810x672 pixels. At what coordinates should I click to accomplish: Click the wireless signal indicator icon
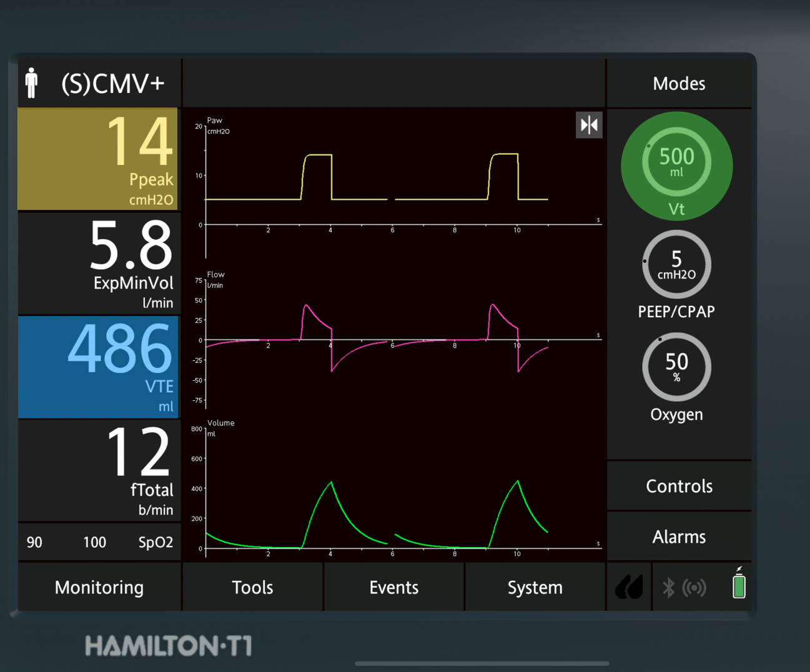pyautogui.click(x=695, y=586)
